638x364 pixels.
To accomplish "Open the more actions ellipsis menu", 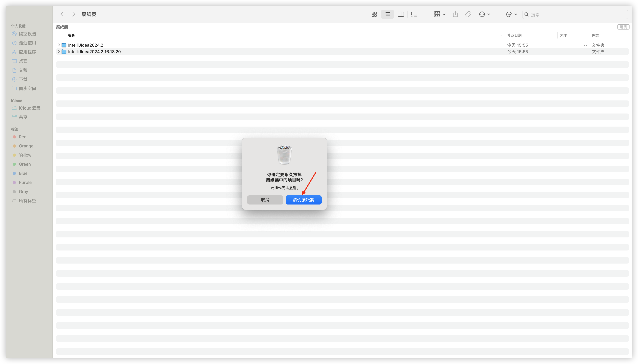I will coord(484,14).
